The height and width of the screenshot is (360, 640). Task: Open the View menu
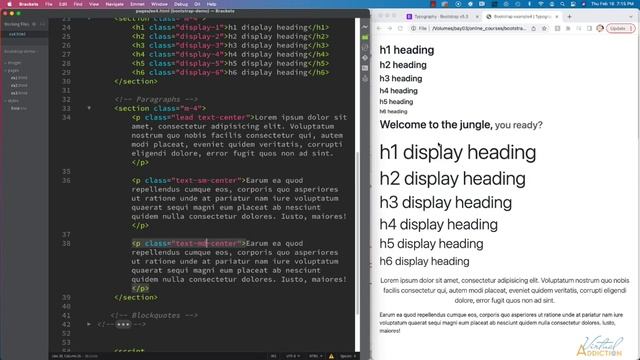coord(94,4)
